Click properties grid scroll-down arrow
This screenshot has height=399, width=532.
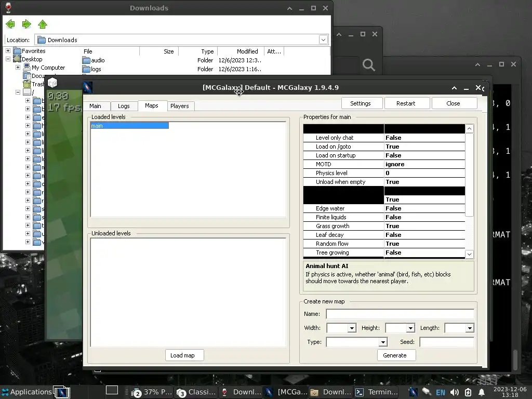[469, 254]
